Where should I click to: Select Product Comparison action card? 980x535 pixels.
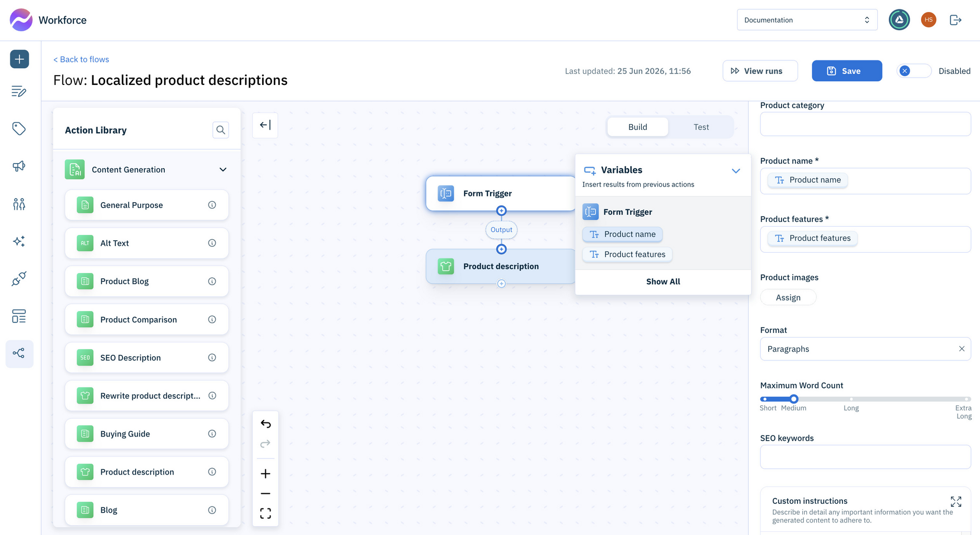point(146,320)
